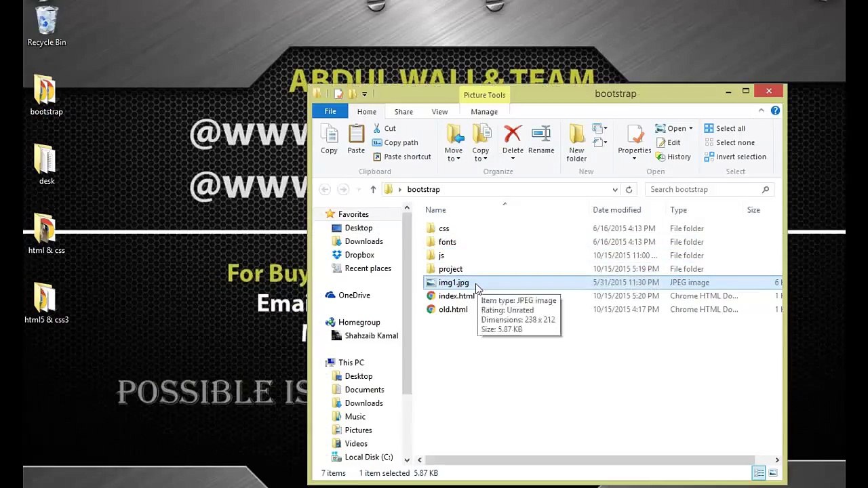Screen dimensions: 868x488
Task: Open file History from the ribbon
Action: point(673,157)
